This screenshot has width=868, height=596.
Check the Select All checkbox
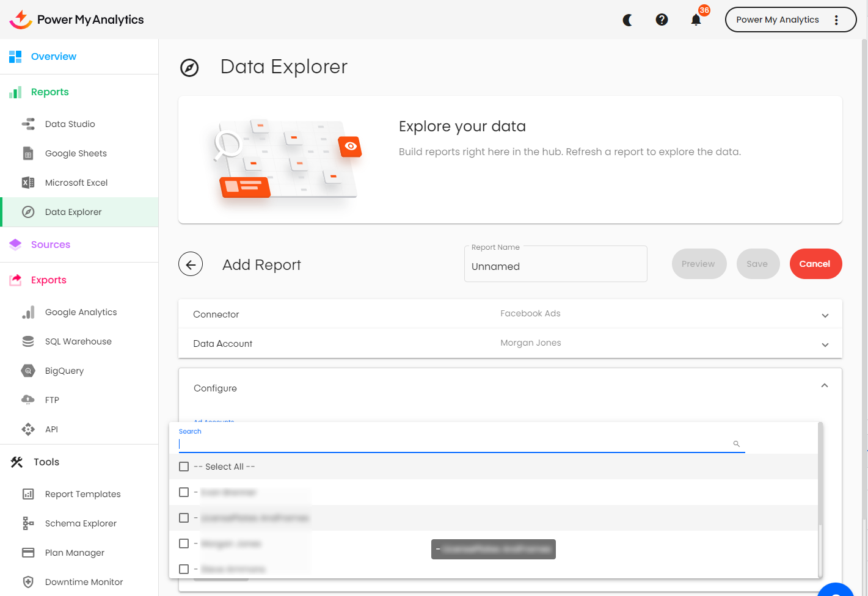pos(184,467)
